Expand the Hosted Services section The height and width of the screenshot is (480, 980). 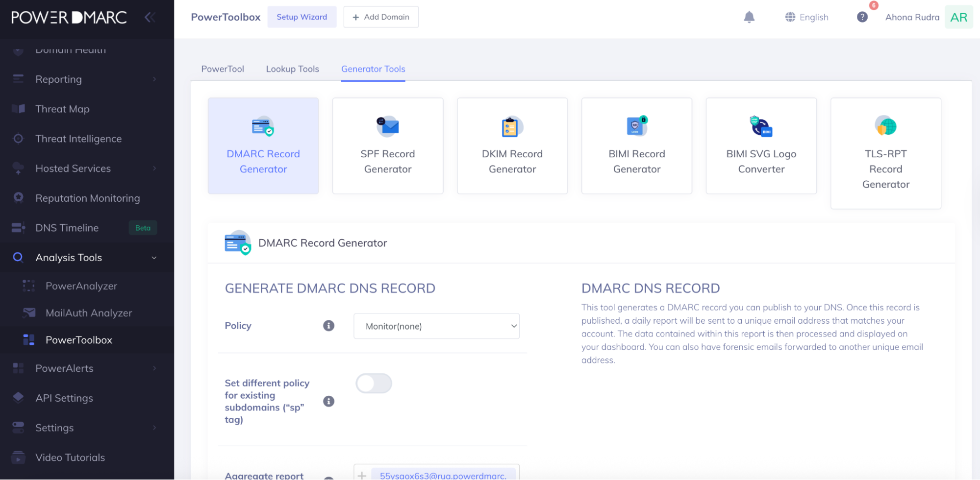[x=73, y=168]
